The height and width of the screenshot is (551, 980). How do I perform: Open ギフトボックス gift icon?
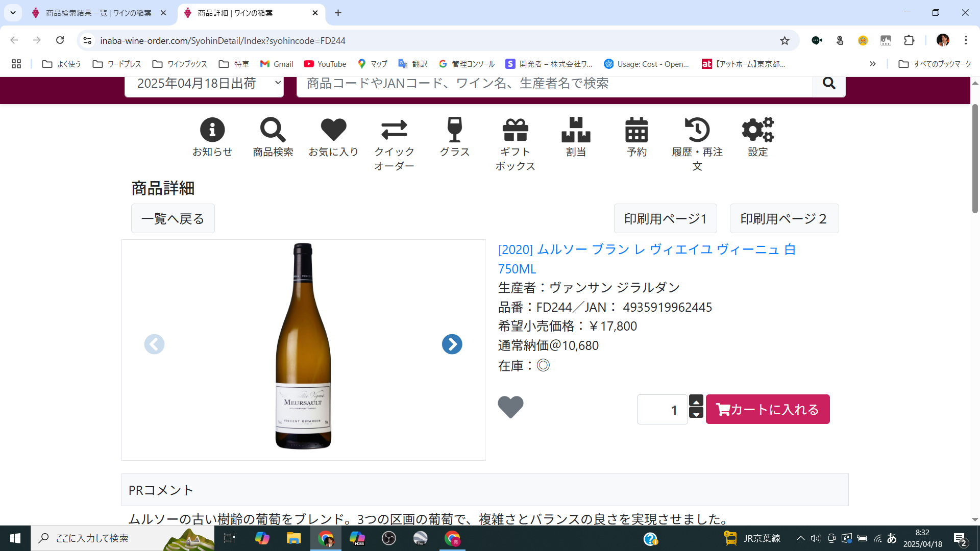pos(516,130)
